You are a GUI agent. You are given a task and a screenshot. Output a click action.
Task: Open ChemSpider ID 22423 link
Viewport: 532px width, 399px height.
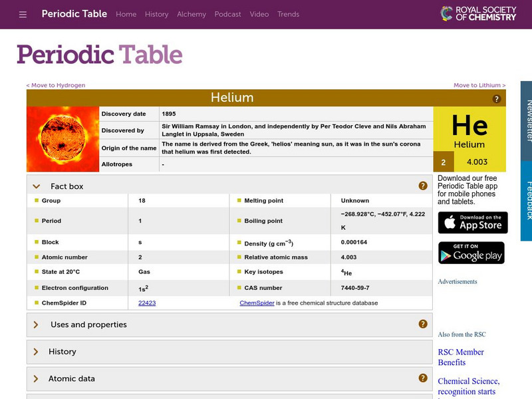point(147,303)
